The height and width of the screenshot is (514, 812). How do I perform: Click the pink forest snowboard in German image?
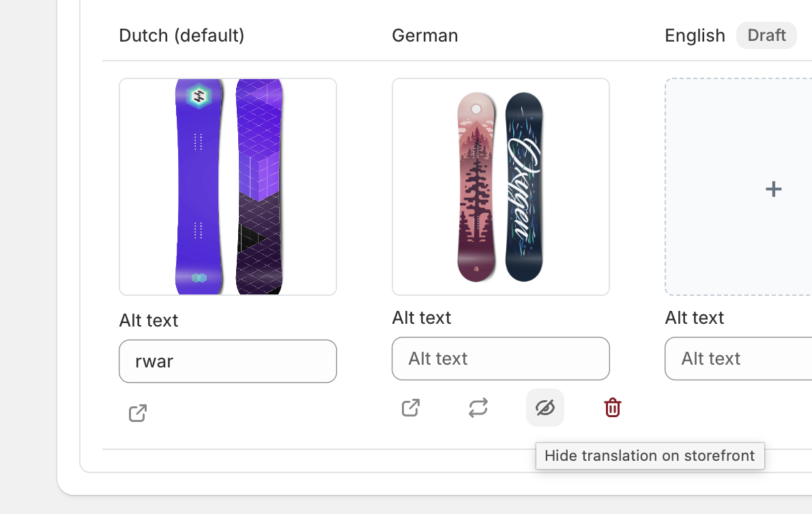pyautogui.click(x=476, y=187)
